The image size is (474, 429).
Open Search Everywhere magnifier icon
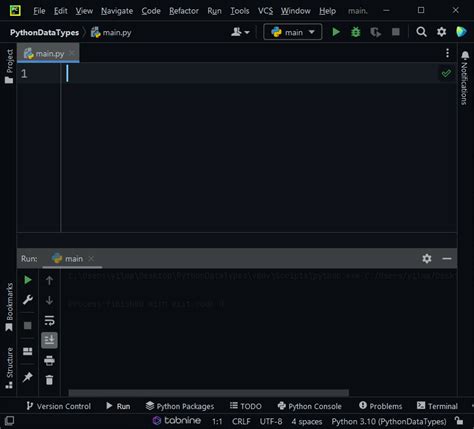click(421, 32)
